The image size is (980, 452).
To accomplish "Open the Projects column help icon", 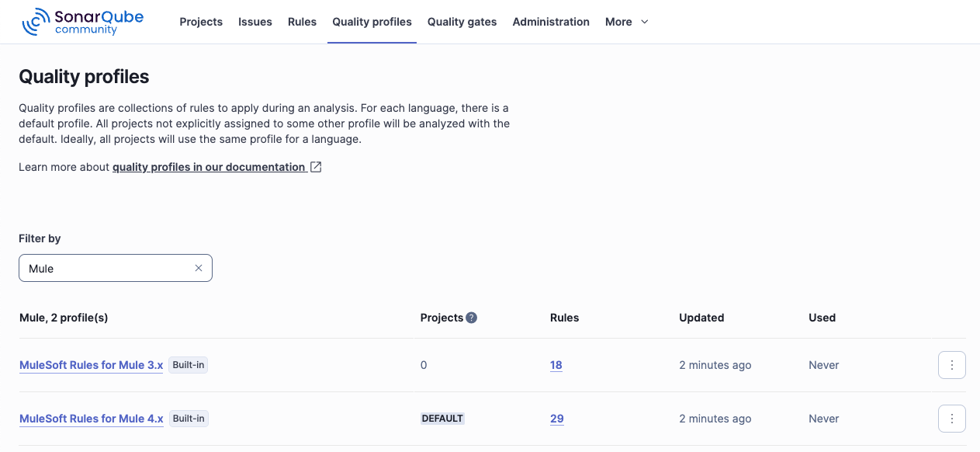I will (471, 318).
